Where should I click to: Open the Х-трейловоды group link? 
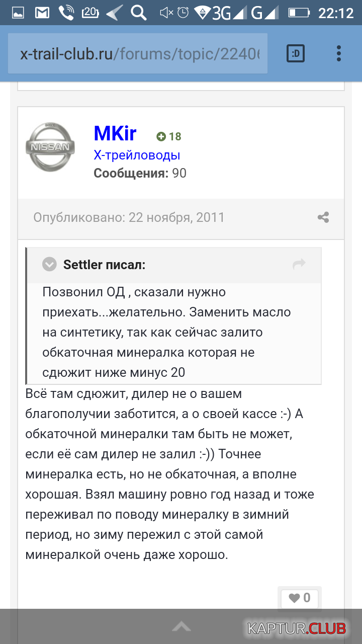coord(137,155)
